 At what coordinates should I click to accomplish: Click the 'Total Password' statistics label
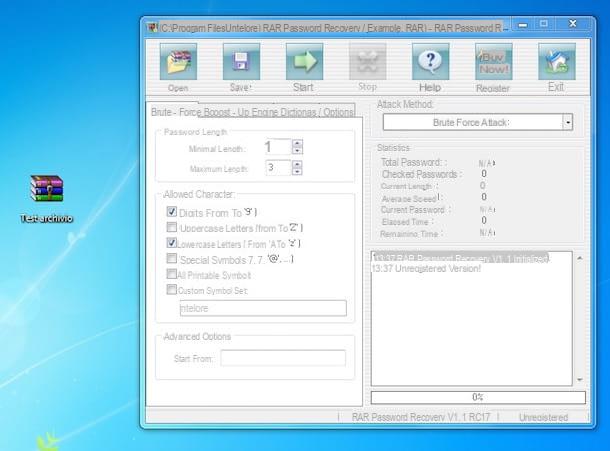pos(414,162)
